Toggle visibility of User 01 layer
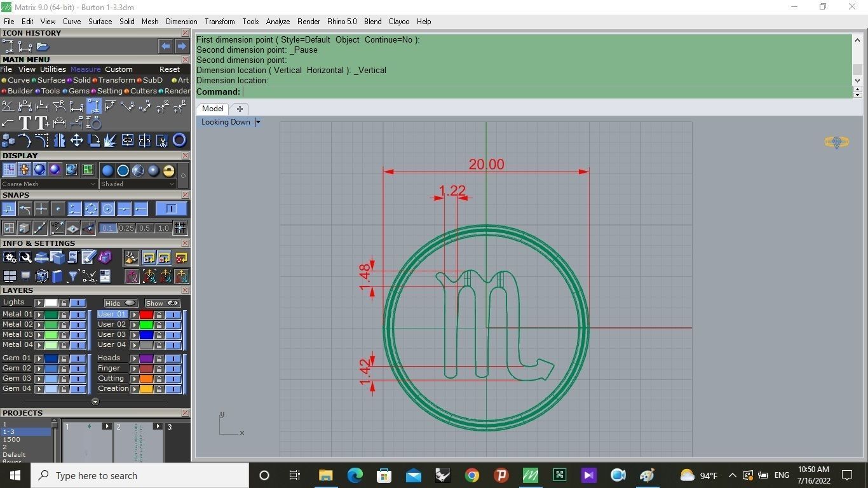 tap(173, 314)
